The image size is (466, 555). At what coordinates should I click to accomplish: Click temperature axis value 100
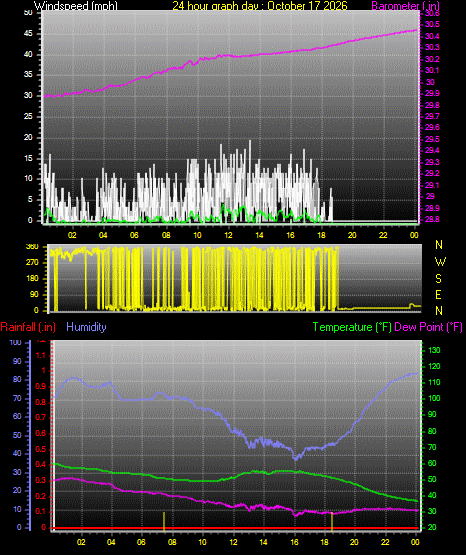coord(434,398)
